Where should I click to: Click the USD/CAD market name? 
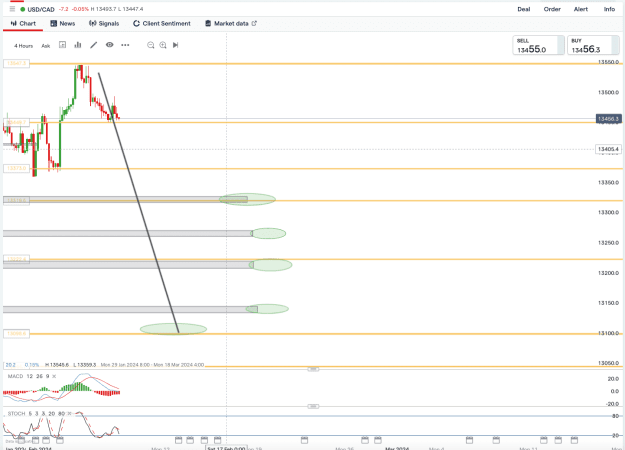(x=41, y=9)
